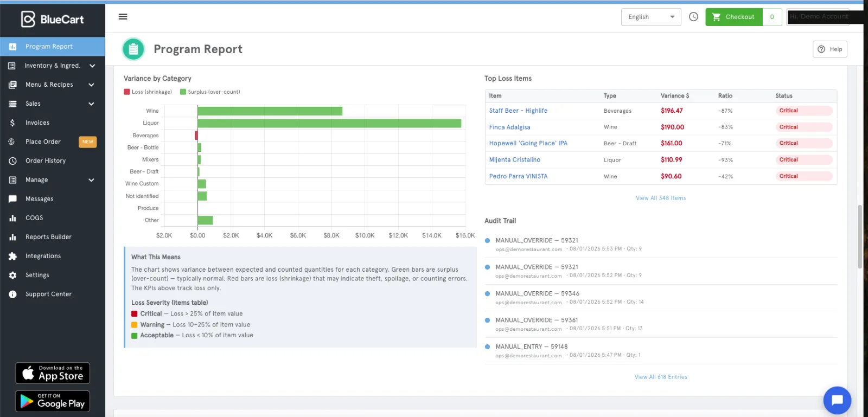The height and width of the screenshot is (417, 868).
Task: Open Staff Beer - Highlife item link
Action: coord(518,111)
